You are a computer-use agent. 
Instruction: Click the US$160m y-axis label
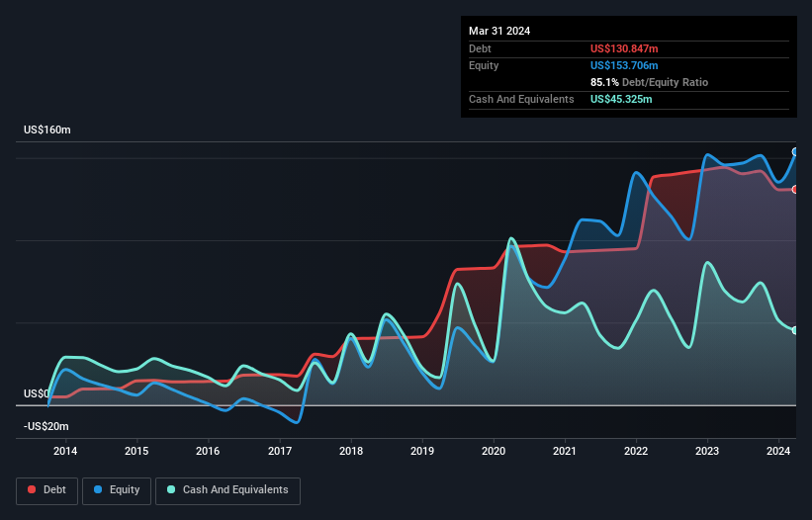47,130
